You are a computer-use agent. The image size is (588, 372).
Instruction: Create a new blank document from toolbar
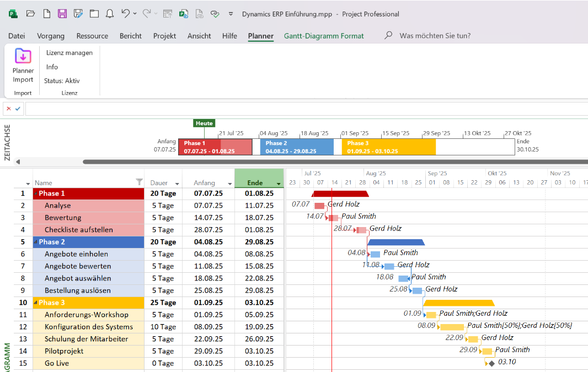(46, 14)
